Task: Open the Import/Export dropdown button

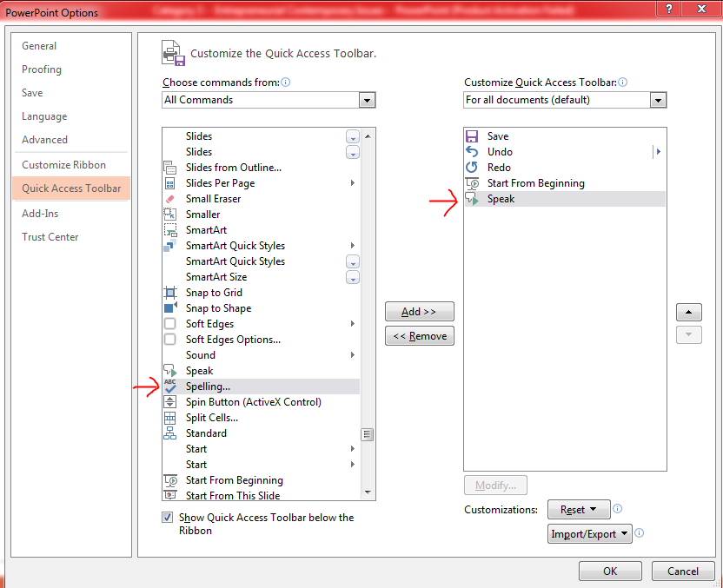Action: click(x=590, y=533)
